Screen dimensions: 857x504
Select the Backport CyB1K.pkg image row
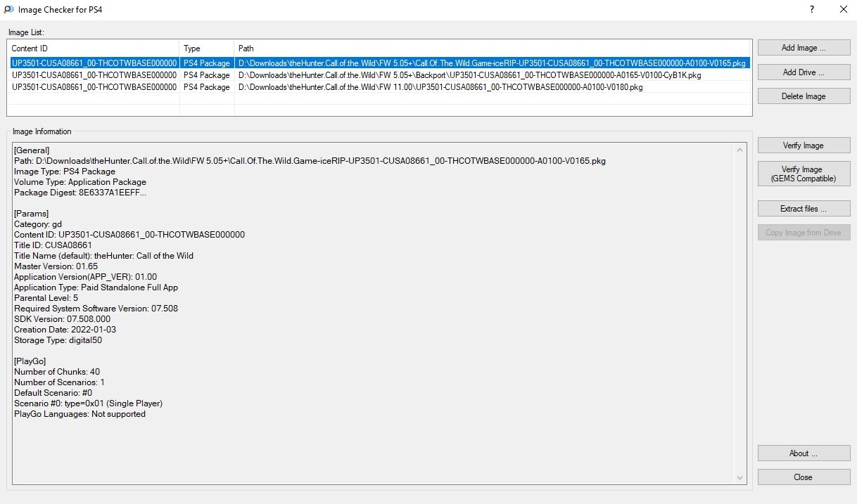tap(379, 75)
